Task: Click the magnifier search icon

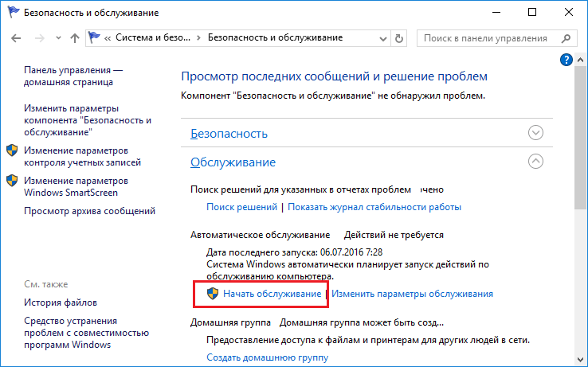Action: pos(566,38)
